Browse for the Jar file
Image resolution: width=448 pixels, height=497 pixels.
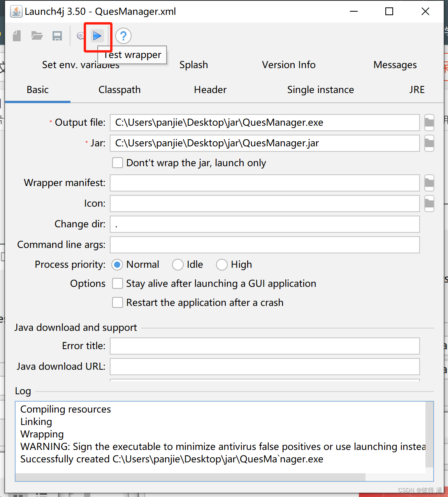pyautogui.click(x=429, y=143)
